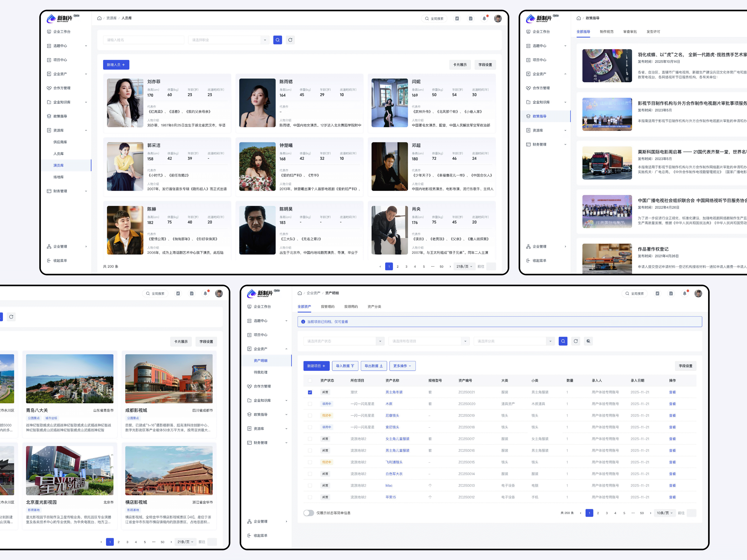
Task: Click 收起菜单 in the personnel library sidebar
Action: (x=57, y=261)
